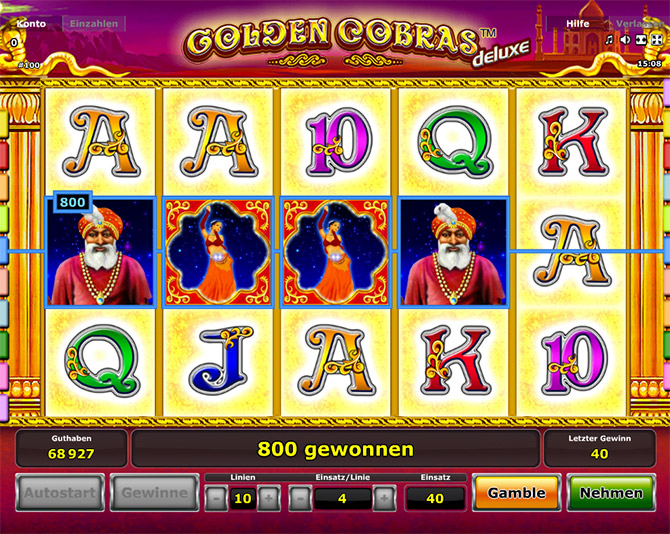Click the 800 payline win label
Viewport: 670px width, 534px height.
point(73,202)
